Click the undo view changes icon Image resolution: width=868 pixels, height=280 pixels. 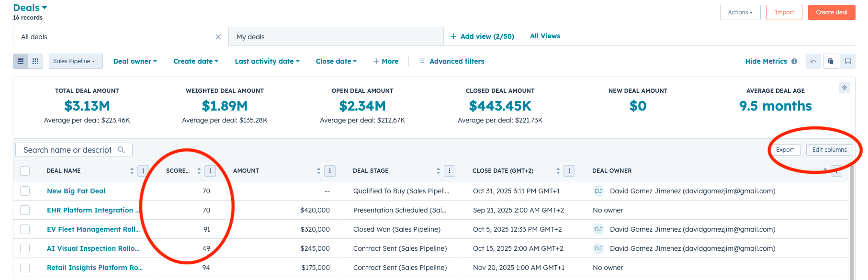coord(813,61)
